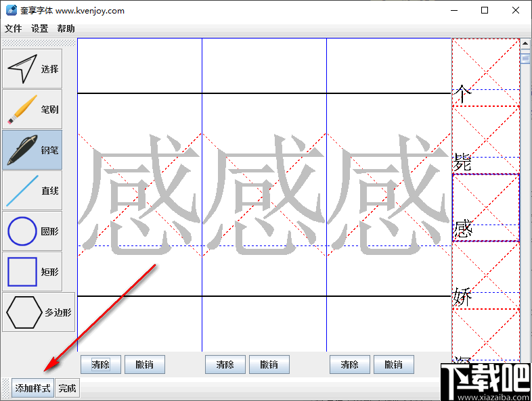Click the third 感 drawing canvas
This screenshot has width=532, height=401.
click(x=389, y=195)
